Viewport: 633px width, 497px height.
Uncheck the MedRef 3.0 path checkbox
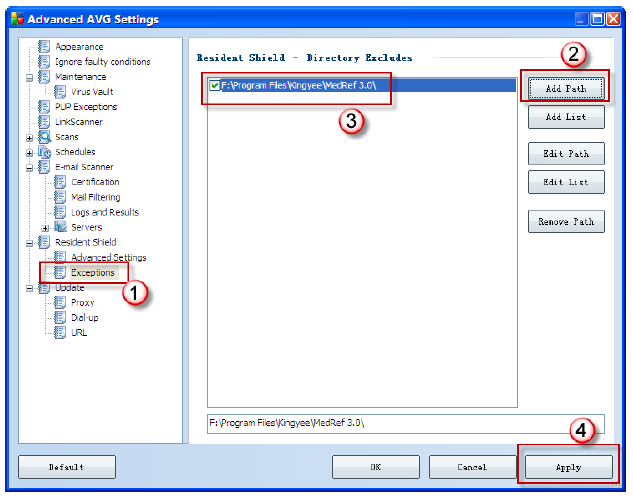(214, 85)
